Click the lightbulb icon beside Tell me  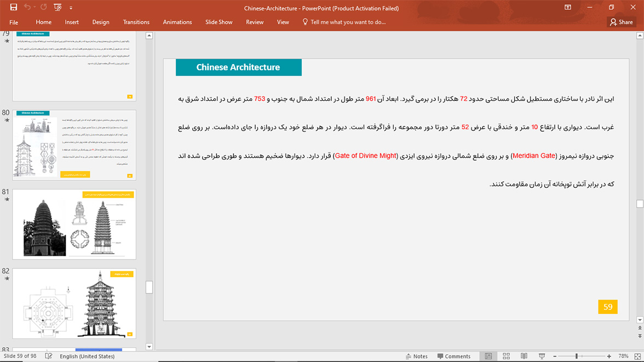point(304,22)
